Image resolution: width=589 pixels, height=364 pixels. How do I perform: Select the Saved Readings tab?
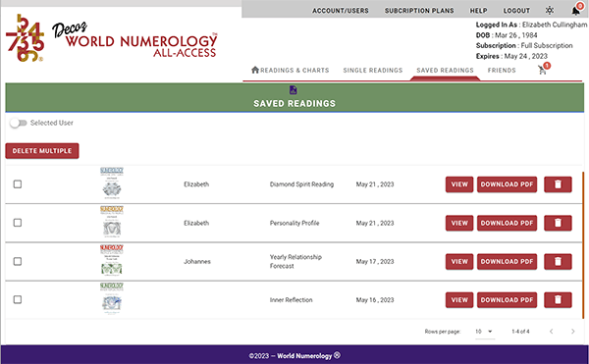[445, 71]
